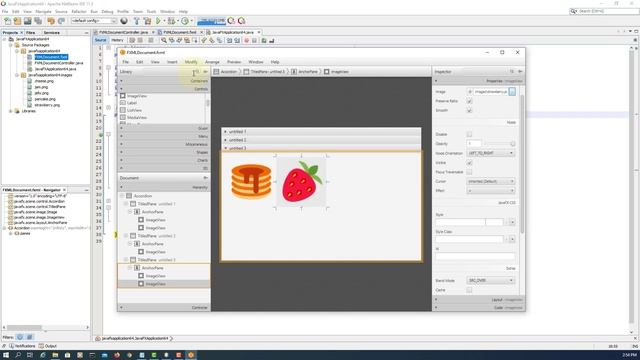Click the Save All icon in NetBeans toolbar
Viewport: 640px width, 360px height.
[38, 21]
